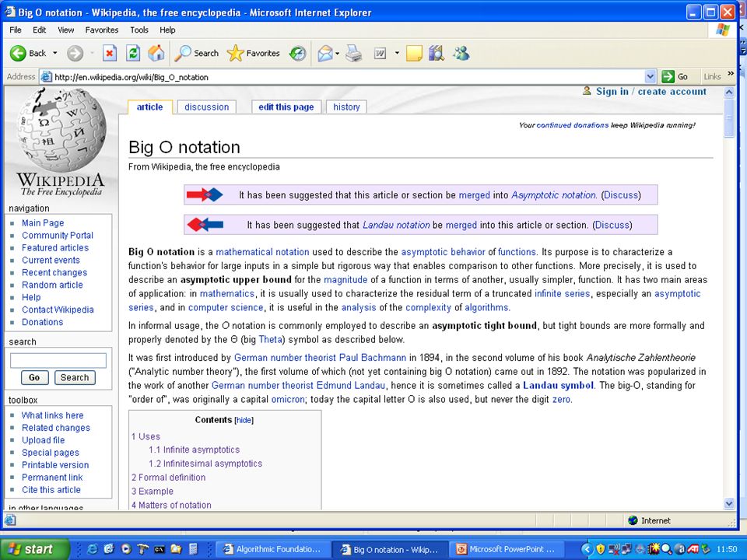Follow the Asymptotic notation link

click(x=553, y=195)
